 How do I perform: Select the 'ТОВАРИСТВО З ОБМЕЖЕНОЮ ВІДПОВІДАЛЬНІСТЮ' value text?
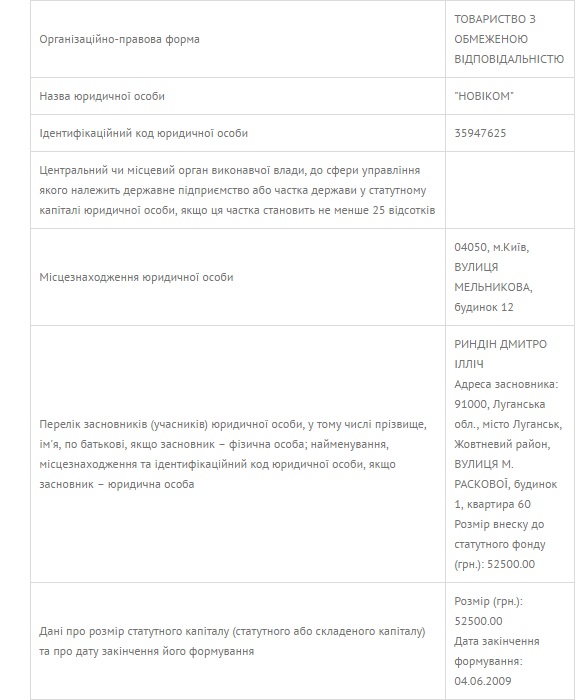509,39
